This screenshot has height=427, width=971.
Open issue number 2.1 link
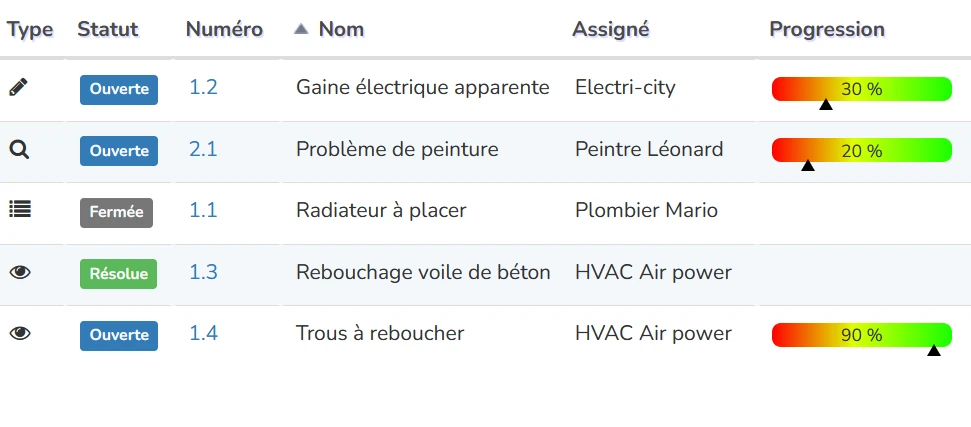click(203, 150)
